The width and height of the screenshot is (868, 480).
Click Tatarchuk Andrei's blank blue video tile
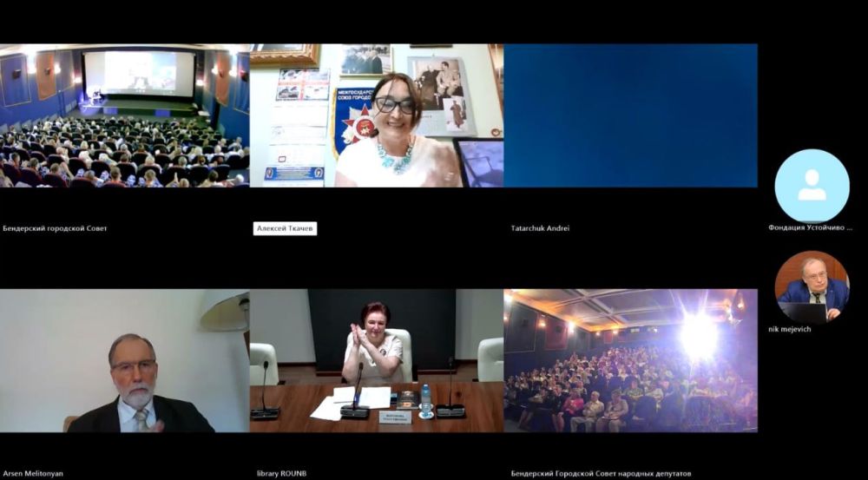tap(630, 115)
